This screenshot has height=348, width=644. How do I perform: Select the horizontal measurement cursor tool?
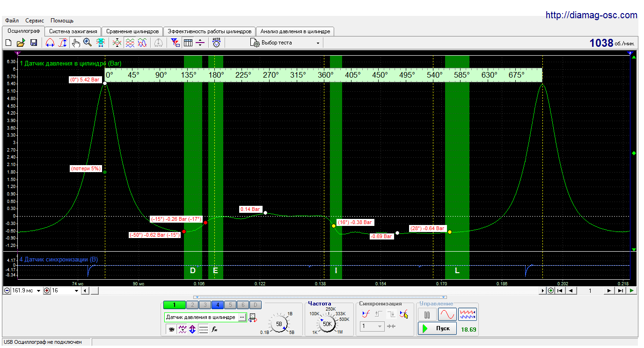(x=50, y=43)
